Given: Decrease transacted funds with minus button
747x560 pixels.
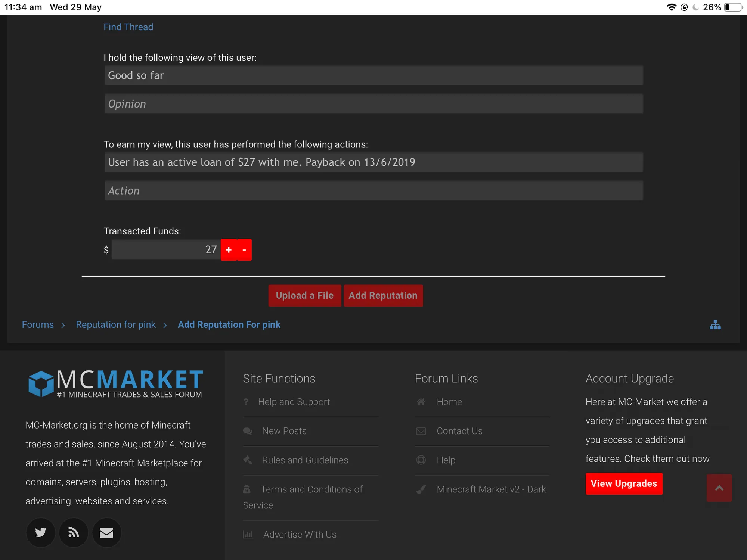Looking at the screenshot, I should coord(244,250).
